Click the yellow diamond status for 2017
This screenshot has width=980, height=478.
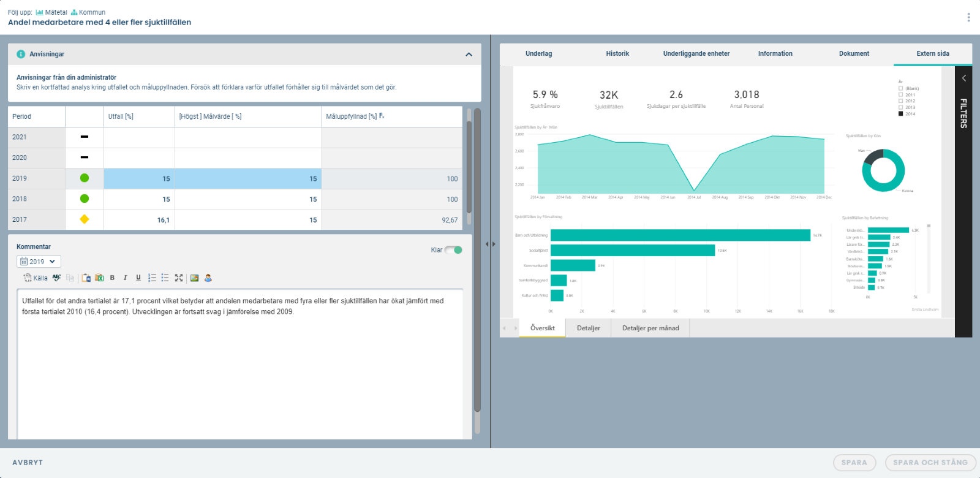tap(85, 219)
